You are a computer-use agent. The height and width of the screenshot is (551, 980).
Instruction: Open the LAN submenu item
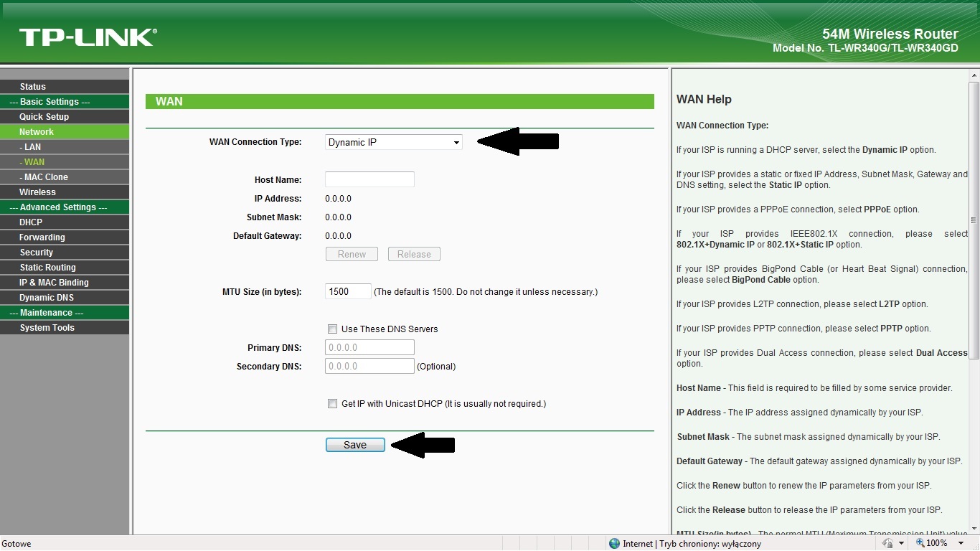coord(65,147)
